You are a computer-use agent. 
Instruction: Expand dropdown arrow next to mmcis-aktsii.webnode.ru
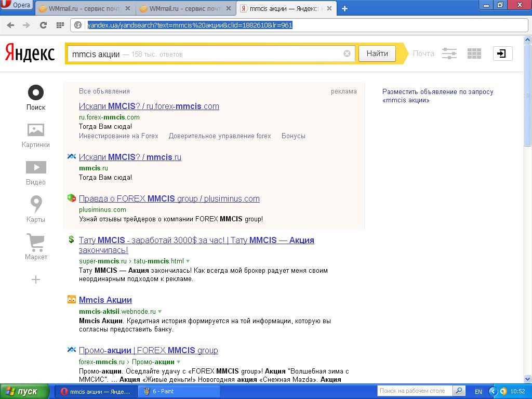(160, 312)
